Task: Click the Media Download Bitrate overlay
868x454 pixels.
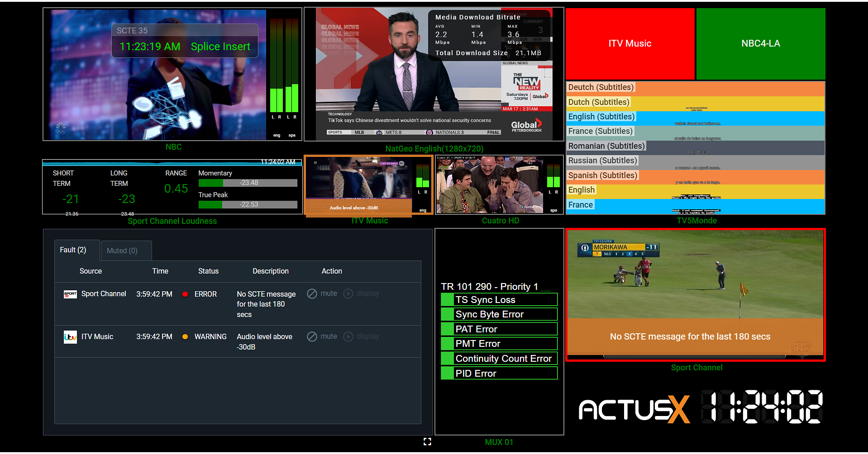Action: click(489, 35)
